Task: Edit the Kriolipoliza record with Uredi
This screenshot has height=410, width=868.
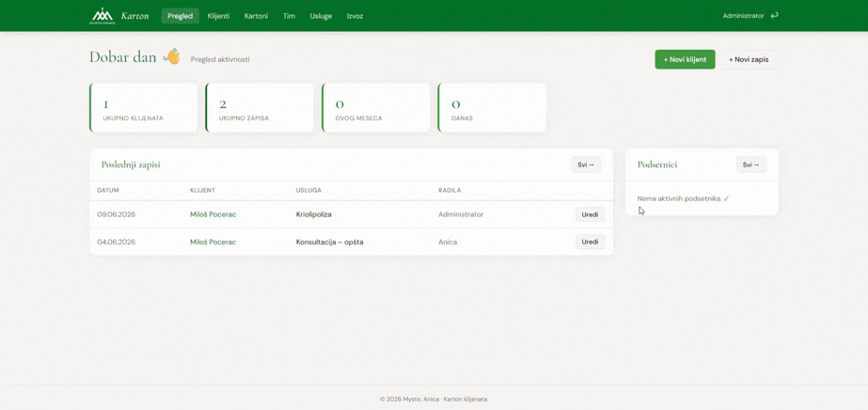Action: 590,214
